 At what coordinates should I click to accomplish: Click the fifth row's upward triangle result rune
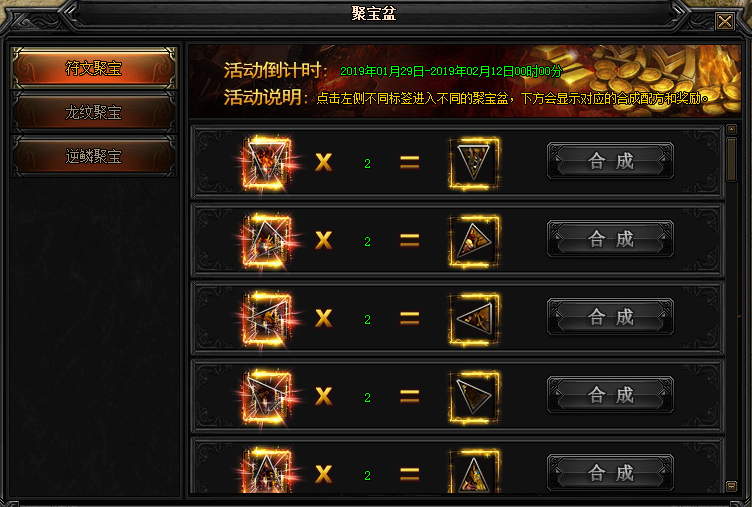coord(474,471)
